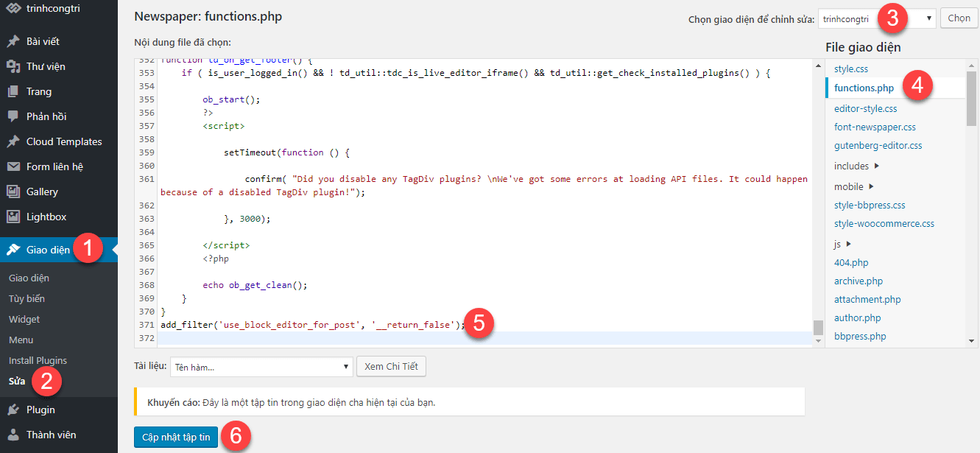Click the Xem Chi Tiết button
Image resolution: width=980 pixels, height=453 pixels.
(391, 367)
